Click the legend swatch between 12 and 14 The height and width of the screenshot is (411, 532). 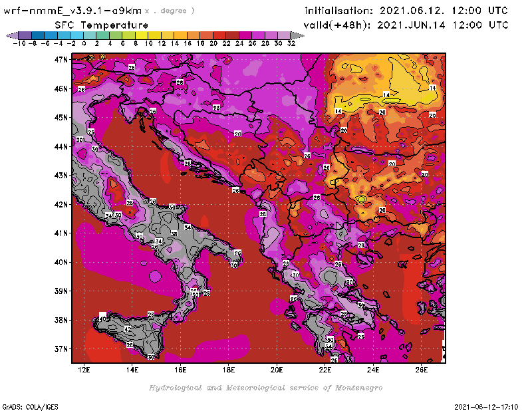[168, 35]
